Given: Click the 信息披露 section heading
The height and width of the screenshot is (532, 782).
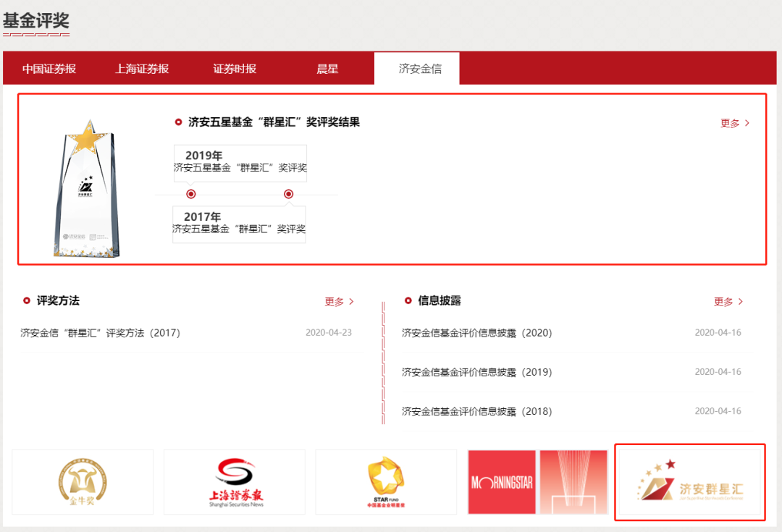Looking at the screenshot, I should [x=440, y=300].
